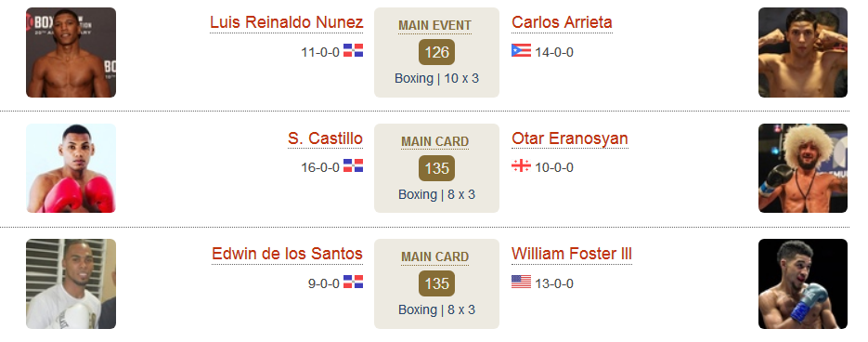Open Otar Eranosyan profile link

click(570, 138)
